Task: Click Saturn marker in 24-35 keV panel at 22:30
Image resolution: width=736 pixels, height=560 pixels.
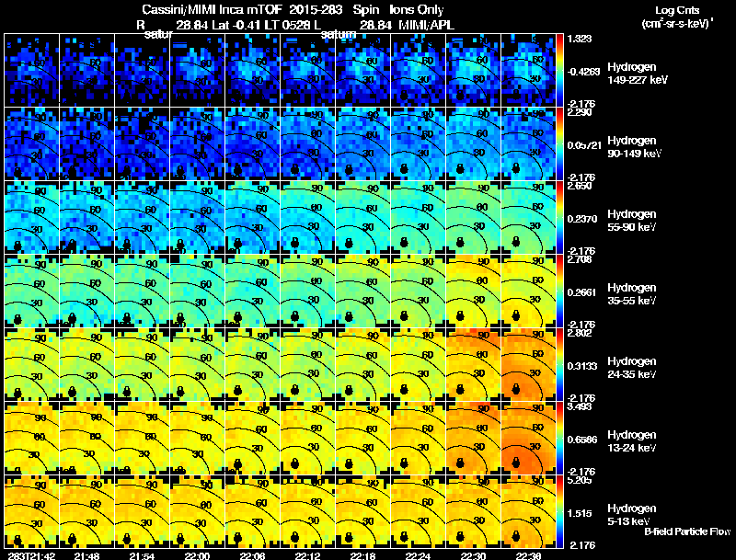Action: [x=460, y=389]
